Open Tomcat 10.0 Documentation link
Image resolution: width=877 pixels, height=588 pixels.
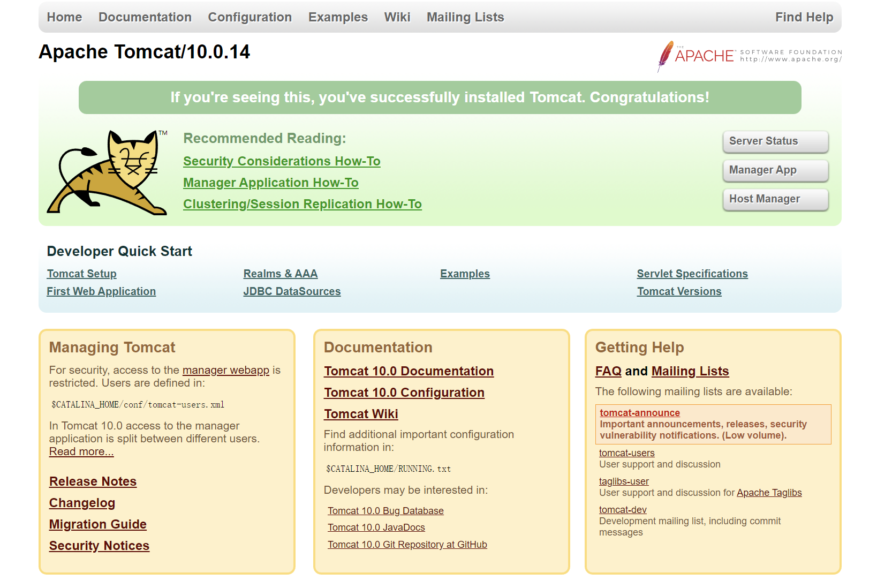409,371
